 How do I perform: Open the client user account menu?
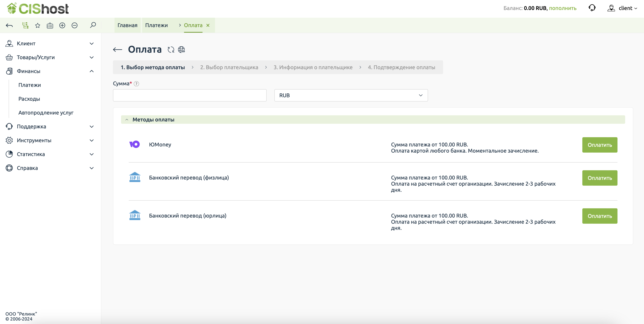pos(622,8)
